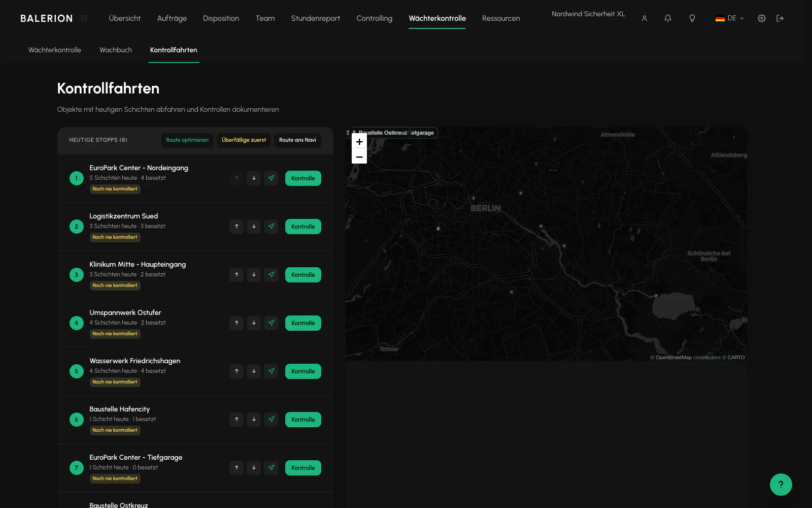
Task: Start Kontrolle for Klinikum Mitte - Haupteingang
Action: click(x=303, y=275)
